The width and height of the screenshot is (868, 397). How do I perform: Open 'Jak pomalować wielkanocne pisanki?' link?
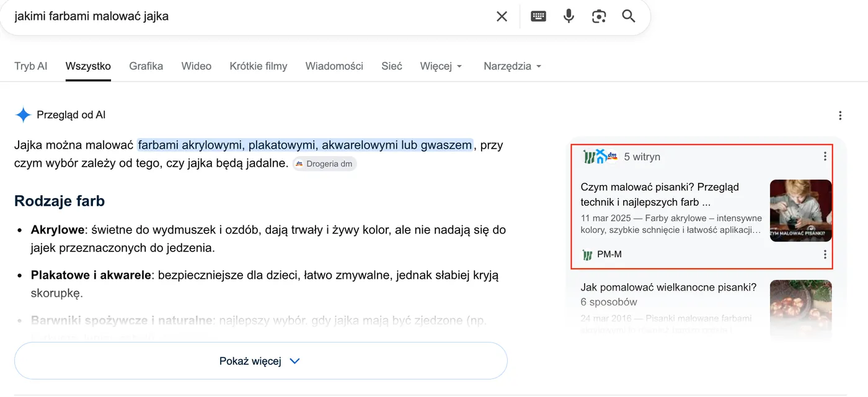(668, 295)
